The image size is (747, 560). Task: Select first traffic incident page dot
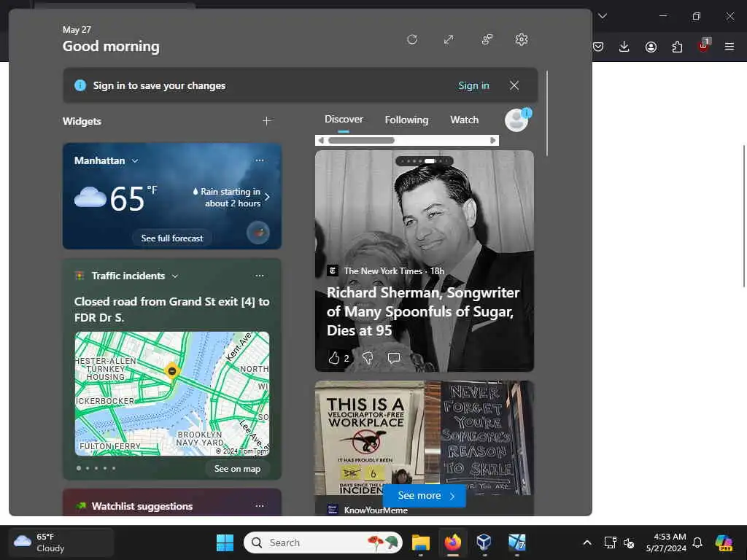[79, 468]
